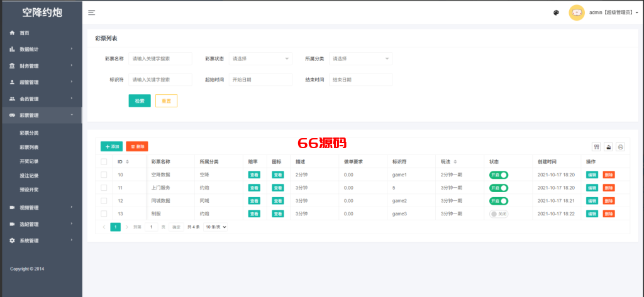Tick the checkbox for row ID 13
The height and width of the screenshot is (297, 644).
pos(104,213)
